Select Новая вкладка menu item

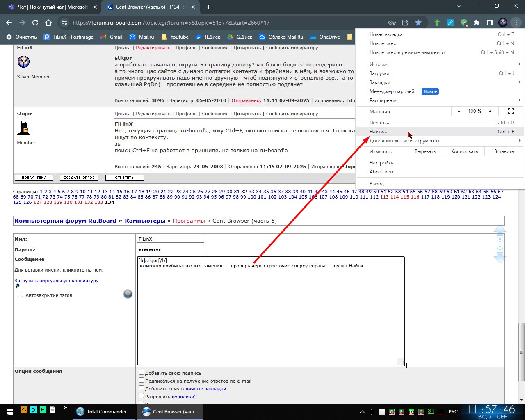point(440,34)
